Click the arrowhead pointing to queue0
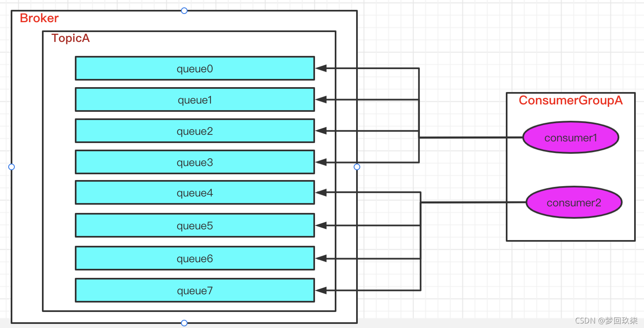Viewport: 644px width, 328px height. coord(321,68)
